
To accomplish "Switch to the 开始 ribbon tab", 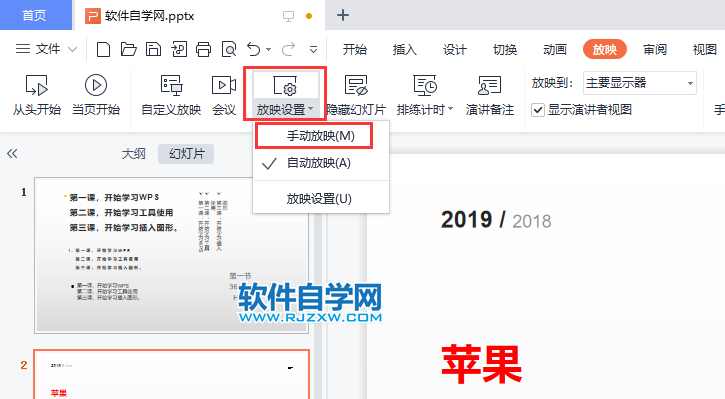I will point(355,49).
